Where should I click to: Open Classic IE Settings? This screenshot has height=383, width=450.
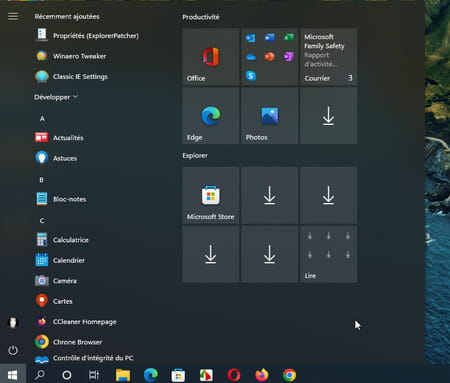[x=71, y=76]
